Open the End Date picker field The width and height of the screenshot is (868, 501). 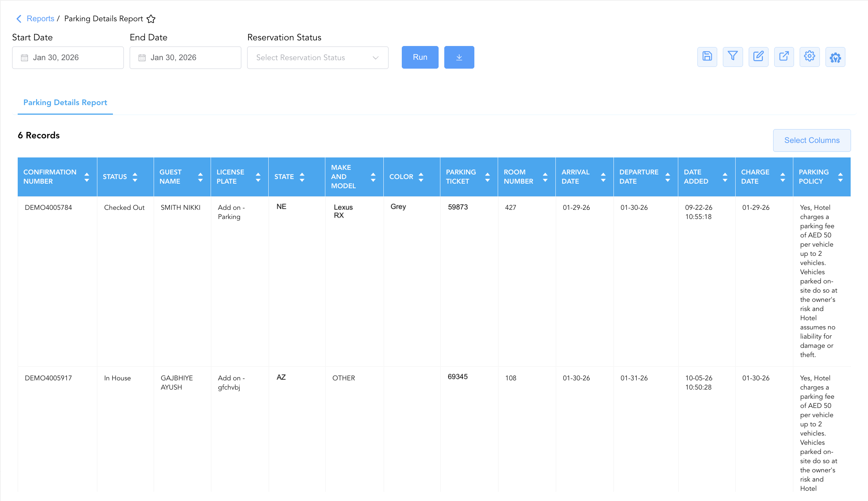point(185,58)
